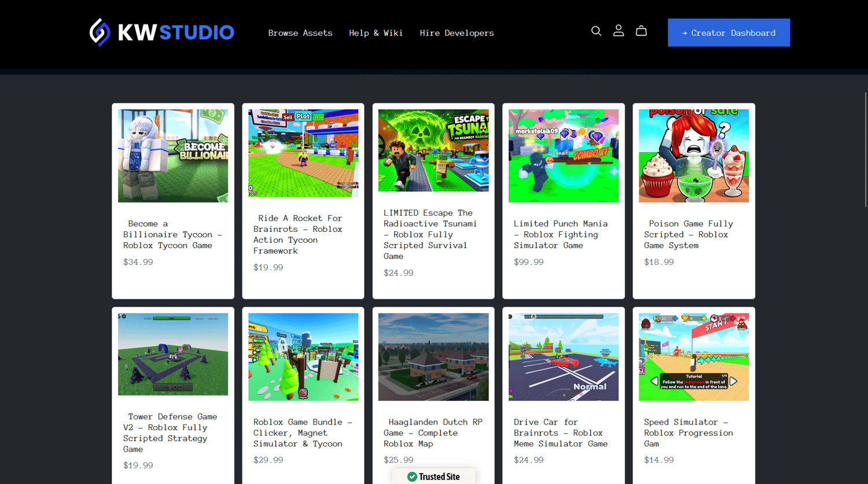Click the $34.99 price text
The width and height of the screenshot is (868, 484).
(138, 262)
